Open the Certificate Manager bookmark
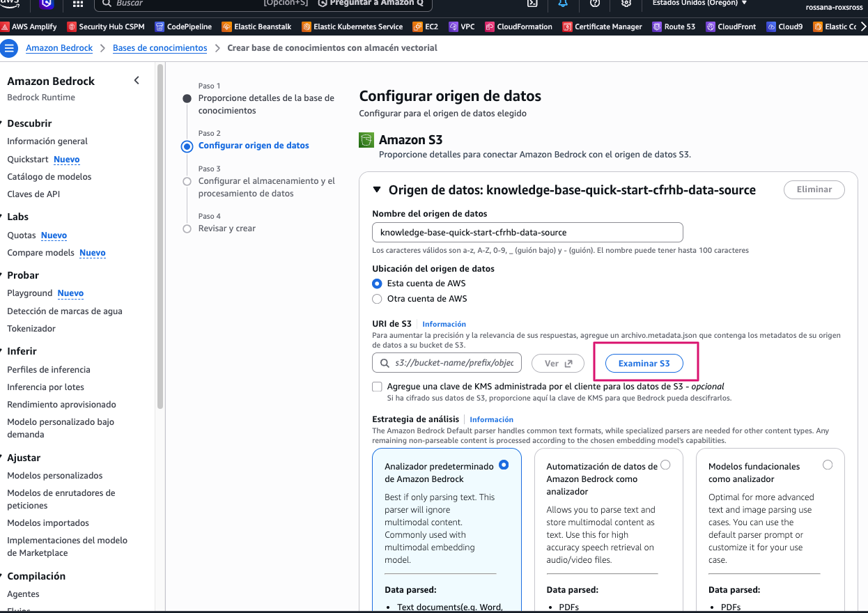 point(603,26)
